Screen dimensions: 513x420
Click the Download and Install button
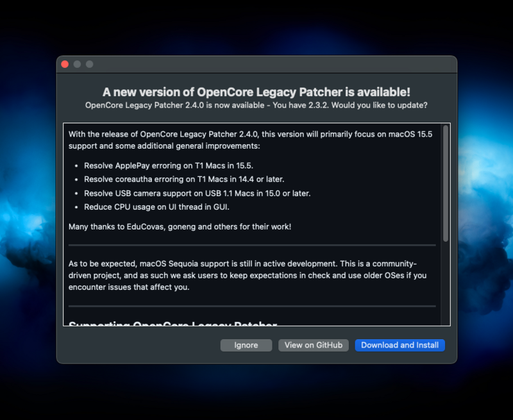[x=399, y=345]
